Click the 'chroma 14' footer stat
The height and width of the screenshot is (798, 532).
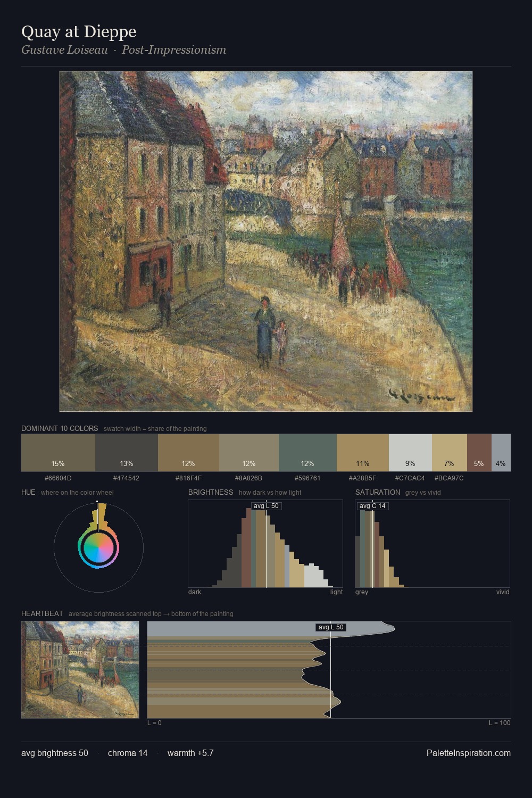[x=128, y=753]
